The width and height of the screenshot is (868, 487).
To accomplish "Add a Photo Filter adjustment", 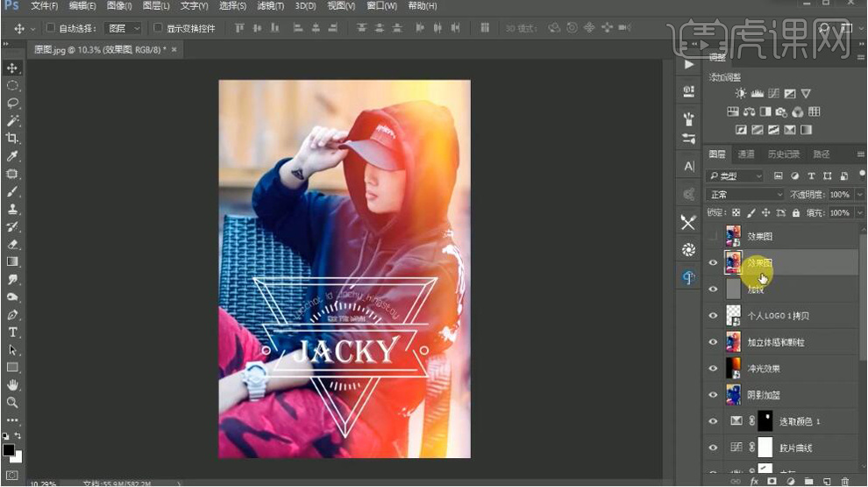I will pyautogui.click(x=781, y=112).
